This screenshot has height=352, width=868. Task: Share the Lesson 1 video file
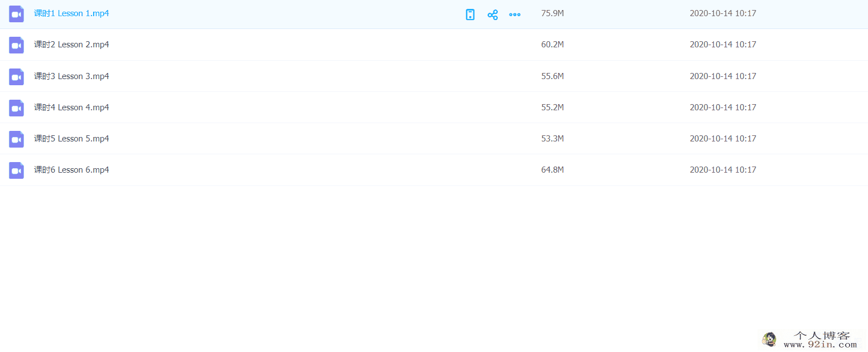(x=493, y=14)
